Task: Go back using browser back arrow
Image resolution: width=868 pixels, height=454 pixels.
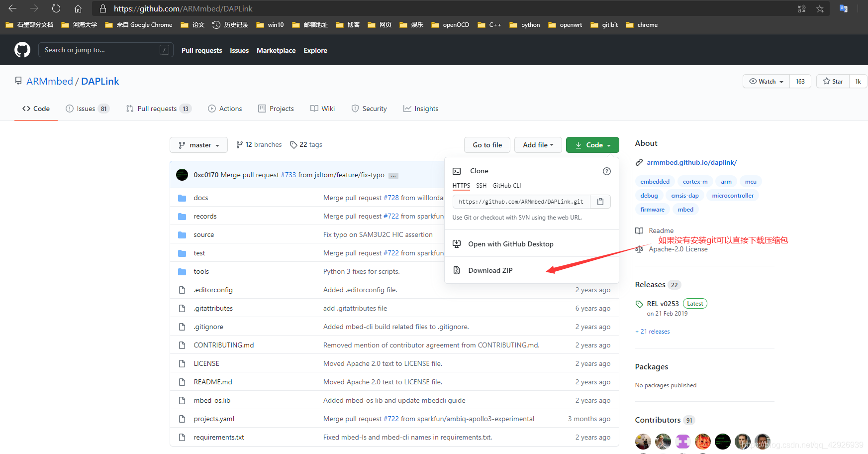Action: (12, 8)
